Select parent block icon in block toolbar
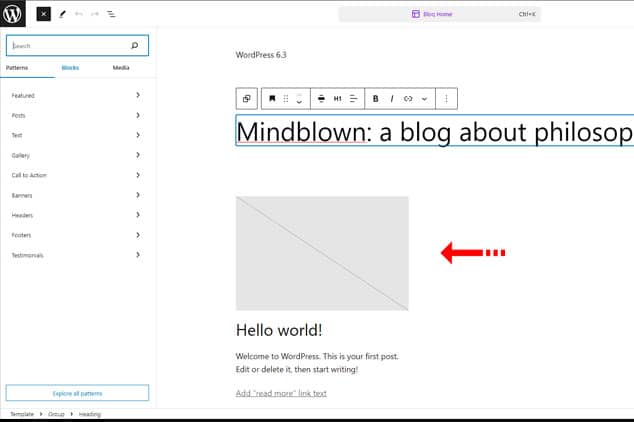 tap(247, 99)
